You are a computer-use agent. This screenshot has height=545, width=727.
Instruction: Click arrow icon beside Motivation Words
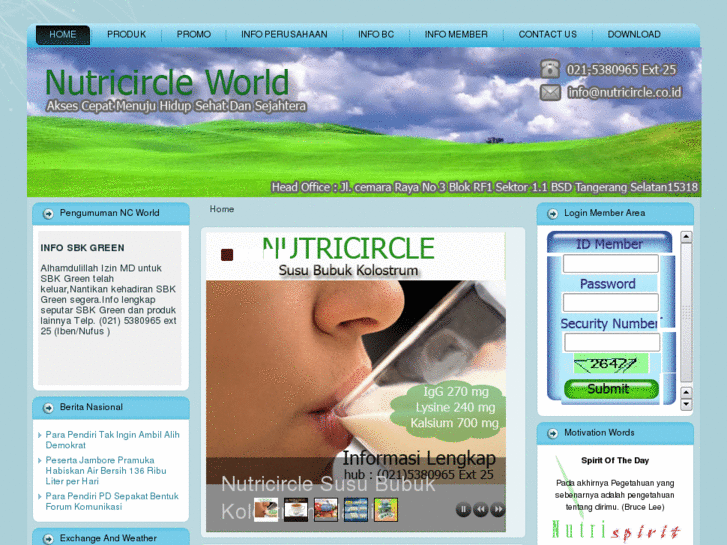click(x=553, y=433)
